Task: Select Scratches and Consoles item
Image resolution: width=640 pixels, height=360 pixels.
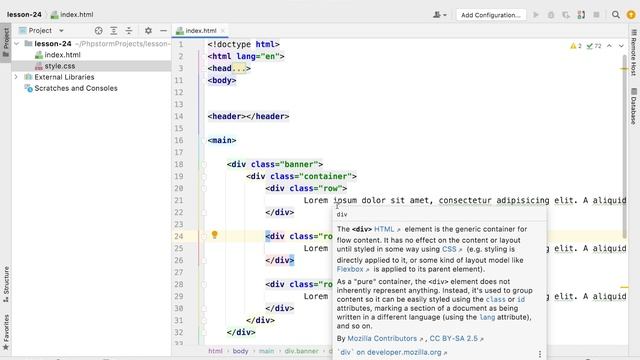Action: 76,88
